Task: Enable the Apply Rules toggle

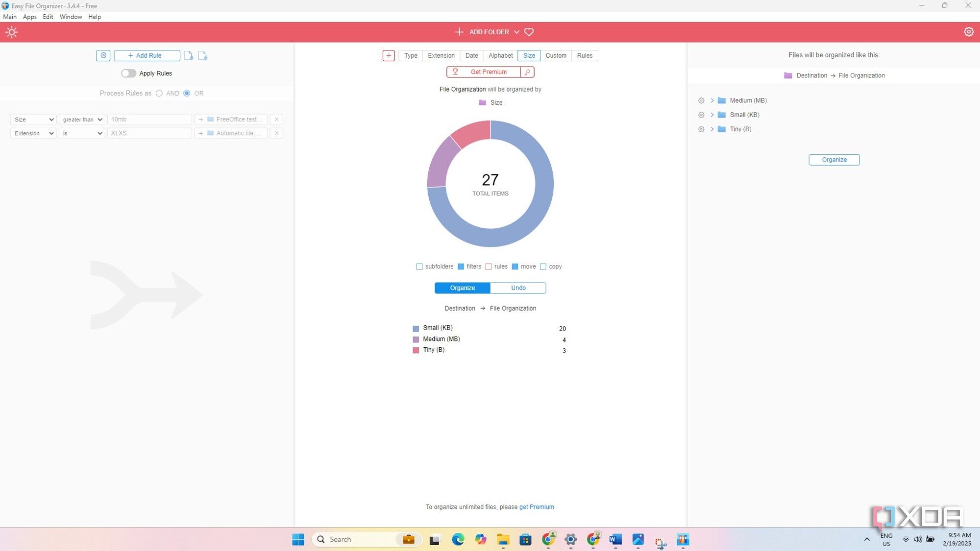Action: pyautogui.click(x=128, y=73)
